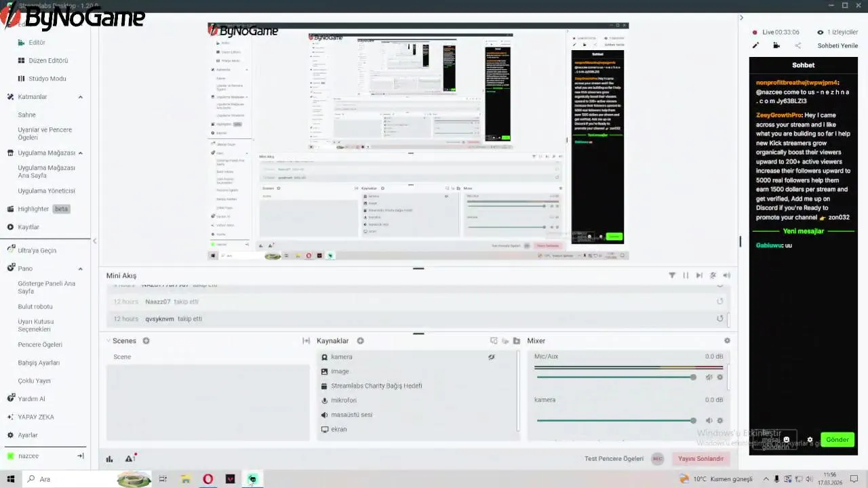Viewport: 868px width, 488px height.
Task: Open Mic/Aux channel settings gear
Action: pyautogui.click(x=719, y=378)
